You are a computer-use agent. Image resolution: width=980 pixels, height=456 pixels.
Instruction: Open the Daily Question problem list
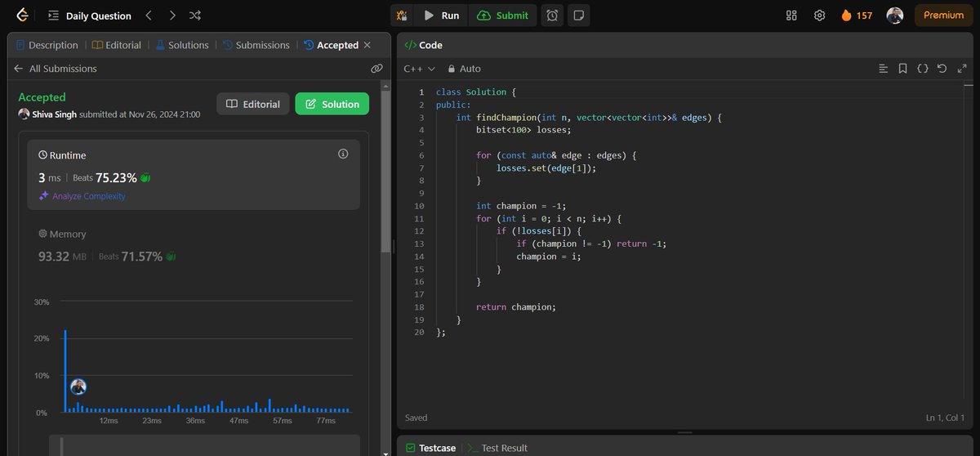90,16
